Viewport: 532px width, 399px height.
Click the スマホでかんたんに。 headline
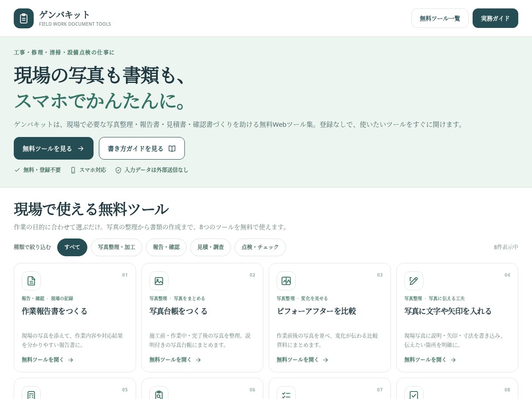coord(101,101)
